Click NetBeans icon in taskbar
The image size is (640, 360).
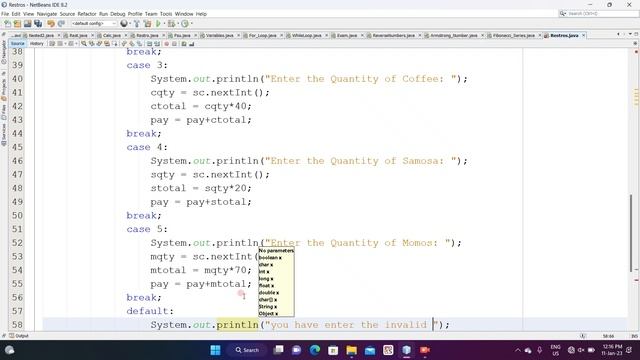[x=407, y=350]
